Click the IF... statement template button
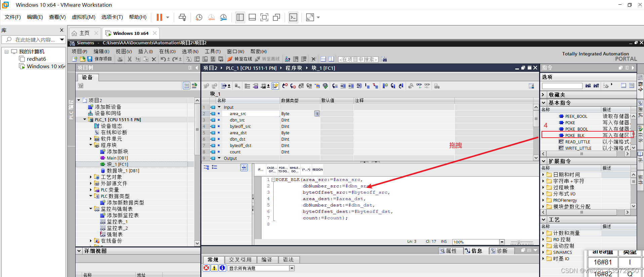 [260, 170]
